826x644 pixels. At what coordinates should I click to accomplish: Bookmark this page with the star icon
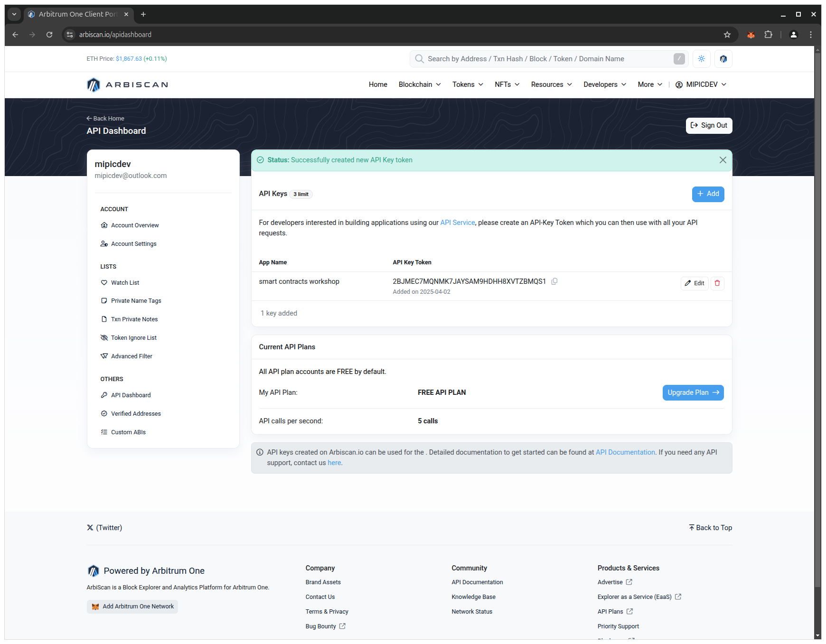click(x=727, y=35)
